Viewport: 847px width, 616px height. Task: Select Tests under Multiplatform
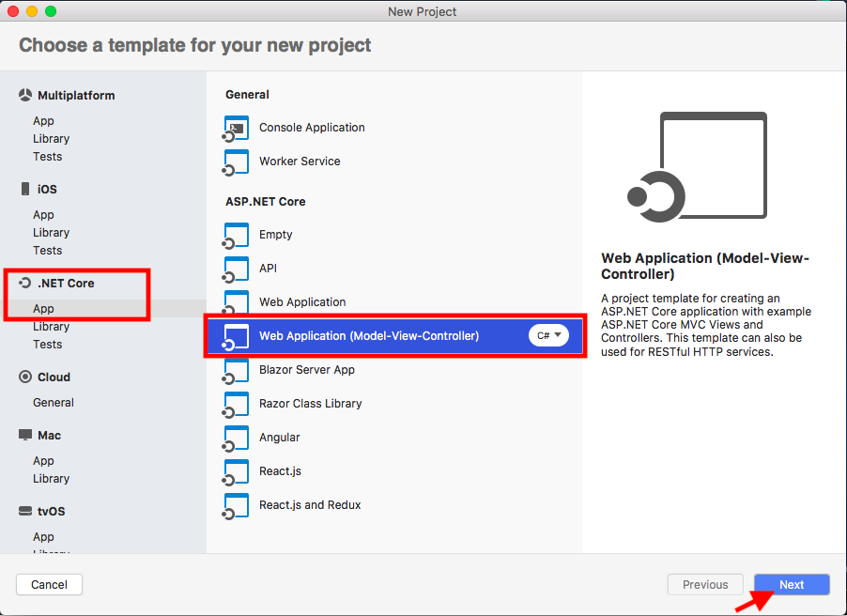(x=48, y=157)
